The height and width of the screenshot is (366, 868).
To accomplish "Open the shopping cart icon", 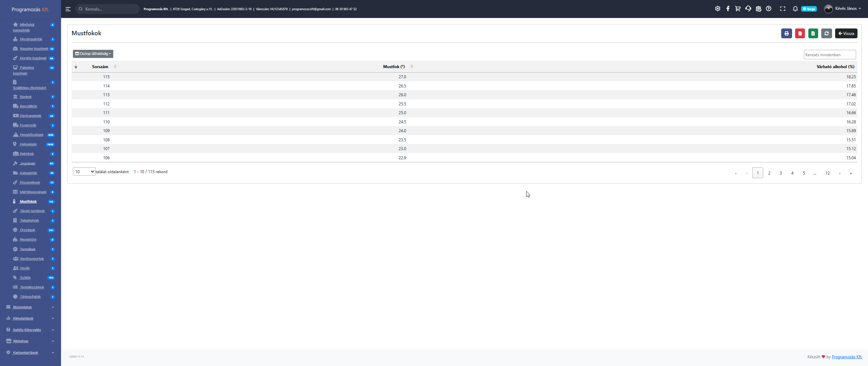I will (737, 9).
